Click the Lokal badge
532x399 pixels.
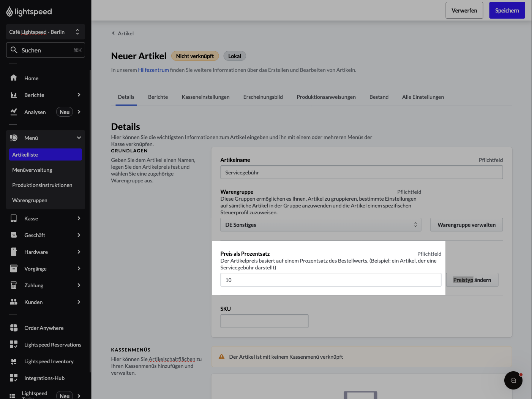(235, 56)
